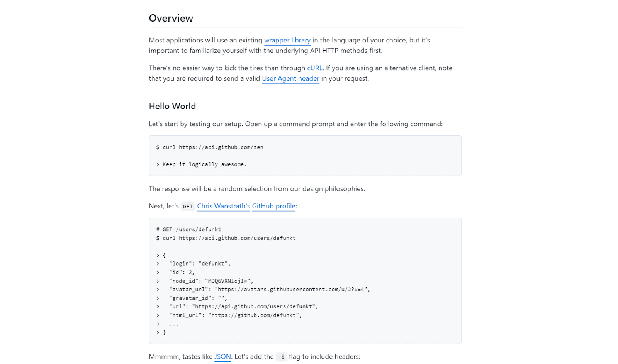Click the 'Keep it logically awesome.' output line
618x364 pixels.
[x=201, y=164]
